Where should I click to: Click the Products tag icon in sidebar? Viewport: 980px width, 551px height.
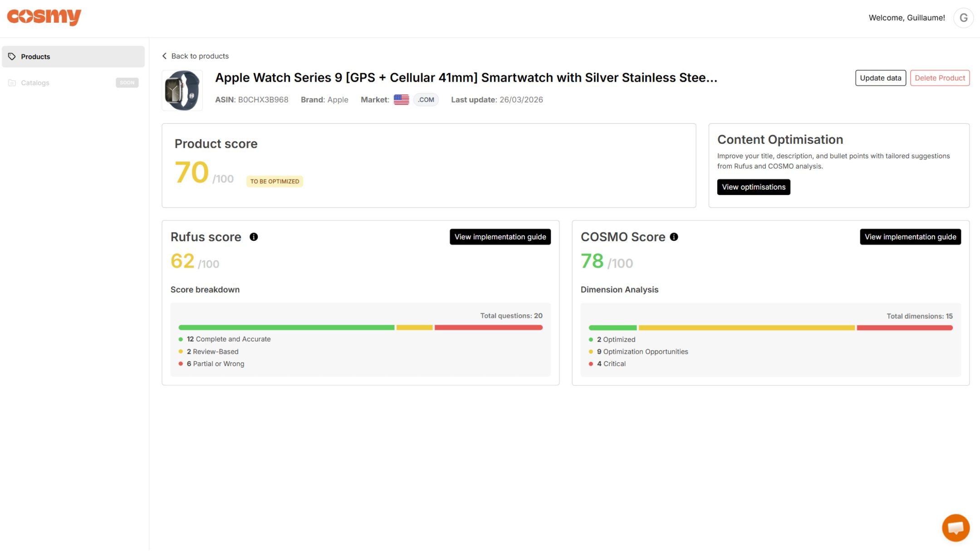(x=12, y=57)
